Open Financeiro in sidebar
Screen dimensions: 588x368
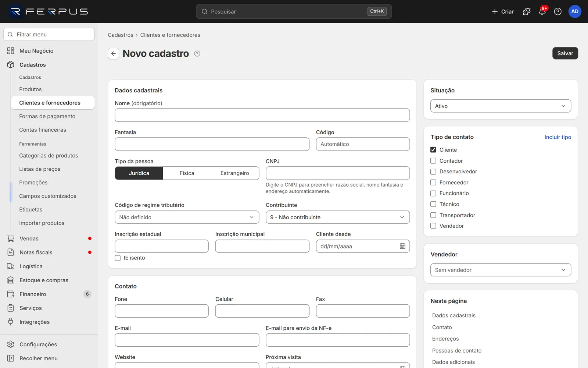(49, 294)
